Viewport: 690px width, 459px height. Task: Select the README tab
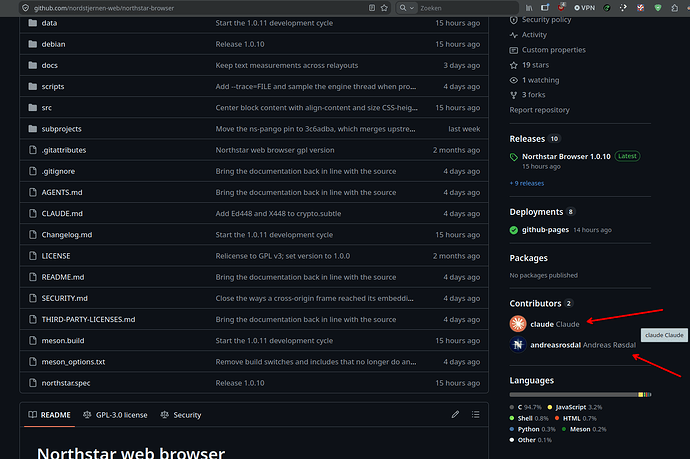pyautogui.click(x=49, y=415)
